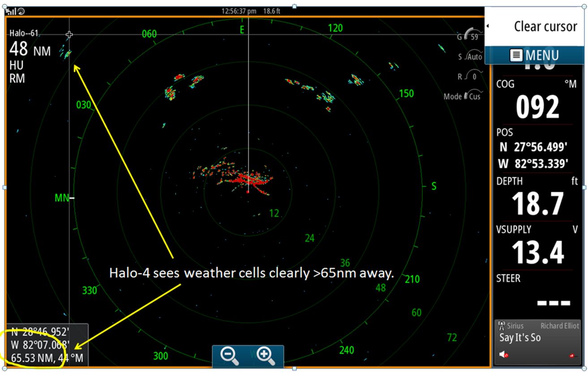This screenshot has width=588, height=373.
Task: Click the crosshair cursor marker on radar
Action: (69, 34)
